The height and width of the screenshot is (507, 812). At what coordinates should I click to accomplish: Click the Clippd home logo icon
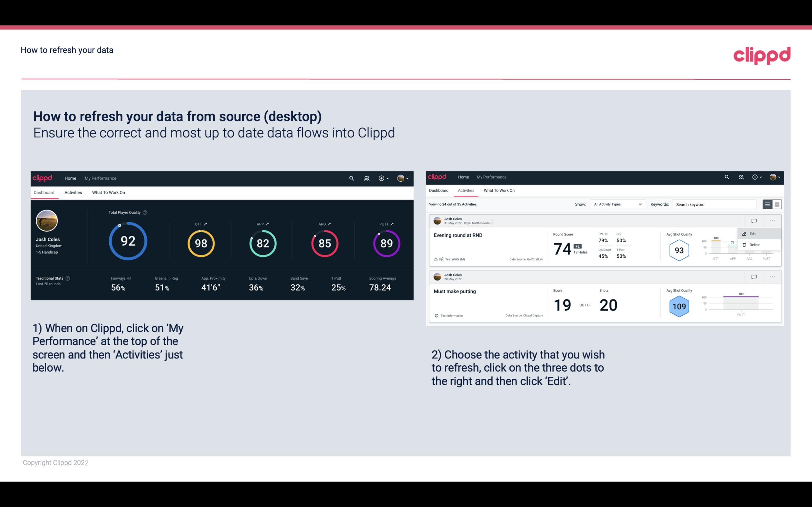pos(42,177)
